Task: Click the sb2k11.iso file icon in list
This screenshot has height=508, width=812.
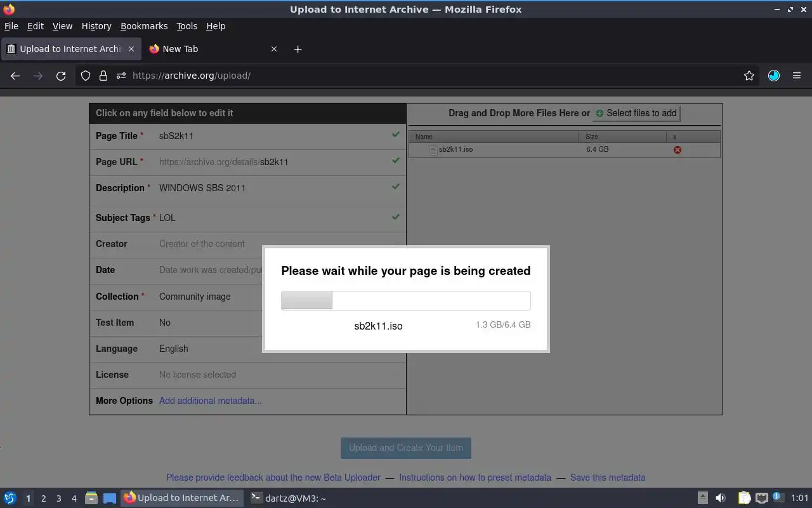Action: (x=433, y=150)
